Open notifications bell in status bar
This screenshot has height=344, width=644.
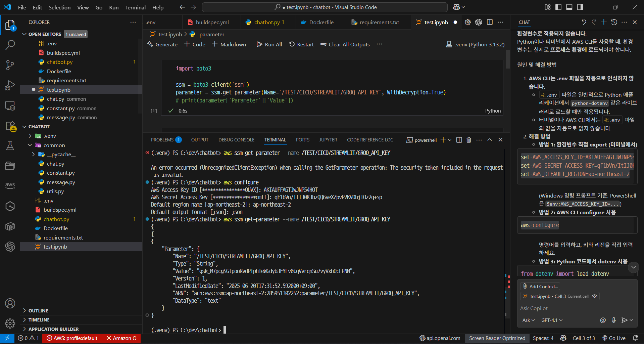point(635,338)
